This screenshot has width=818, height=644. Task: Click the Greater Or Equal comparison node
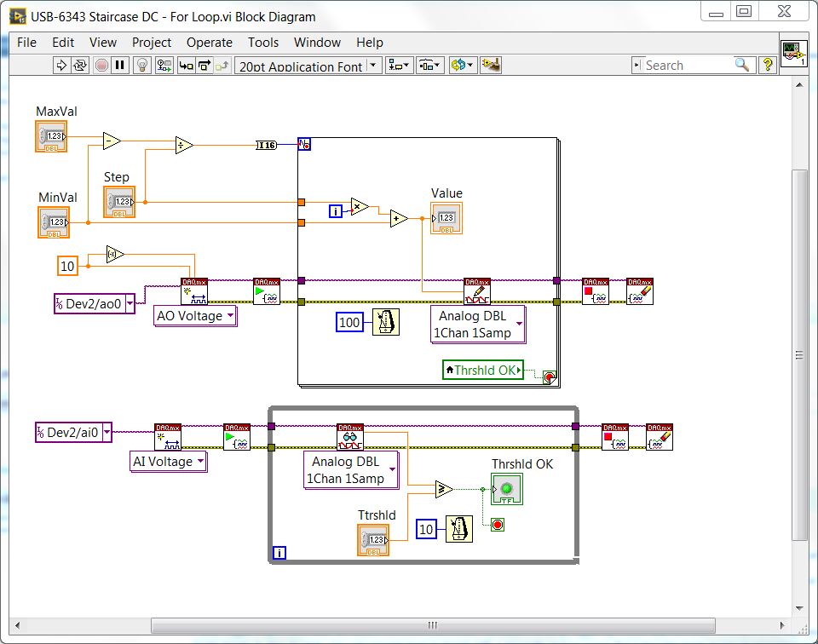(444, 489)
